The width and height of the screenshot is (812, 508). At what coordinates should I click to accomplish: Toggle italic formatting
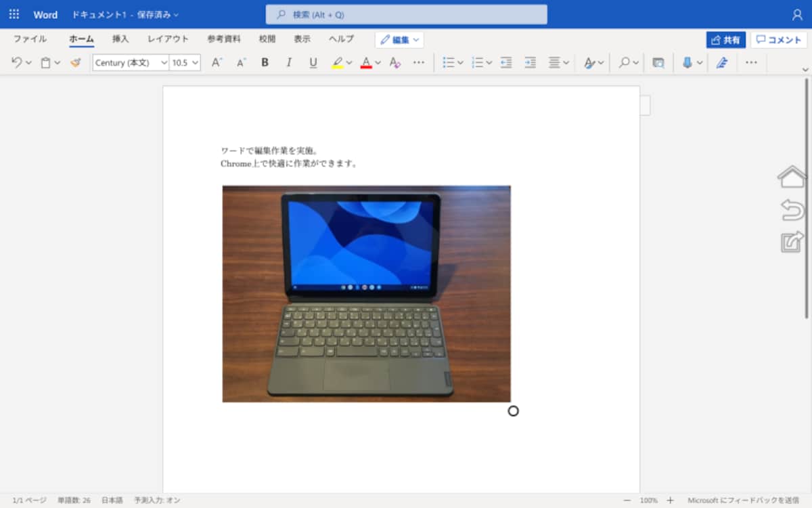tap(289, 62)
